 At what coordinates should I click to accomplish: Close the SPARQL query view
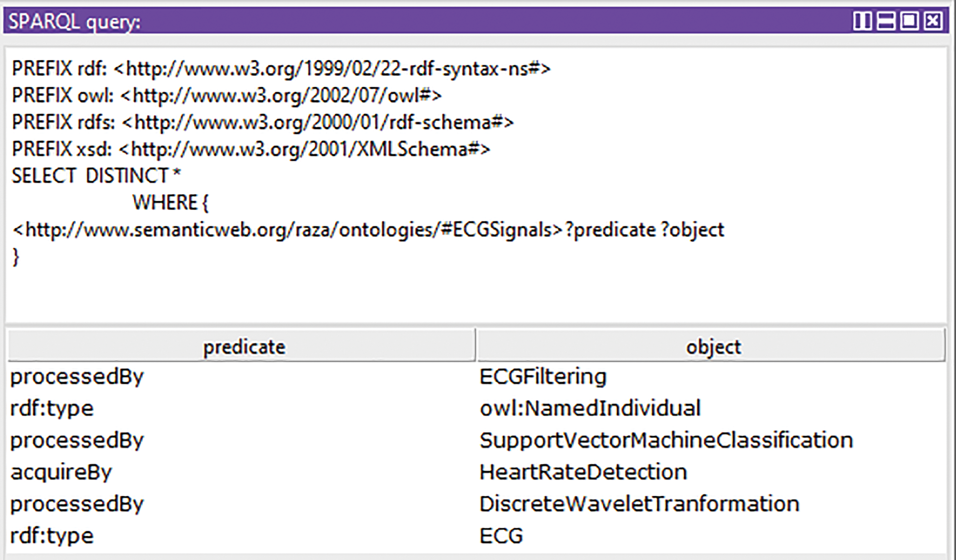point(933,21)
